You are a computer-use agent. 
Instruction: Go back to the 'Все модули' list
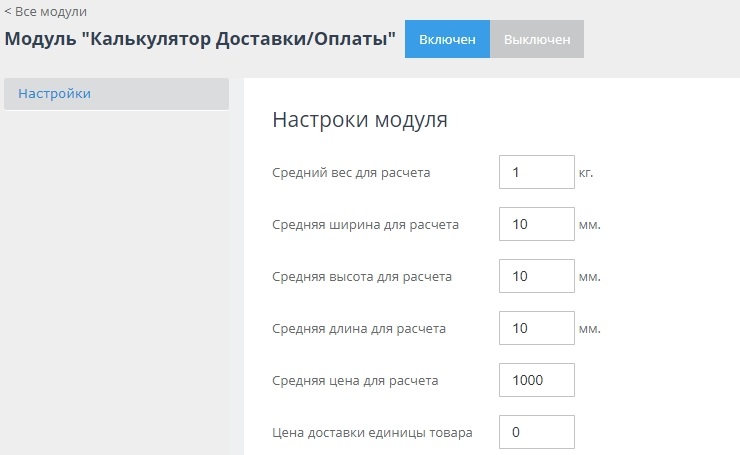(x=46, y=12)
